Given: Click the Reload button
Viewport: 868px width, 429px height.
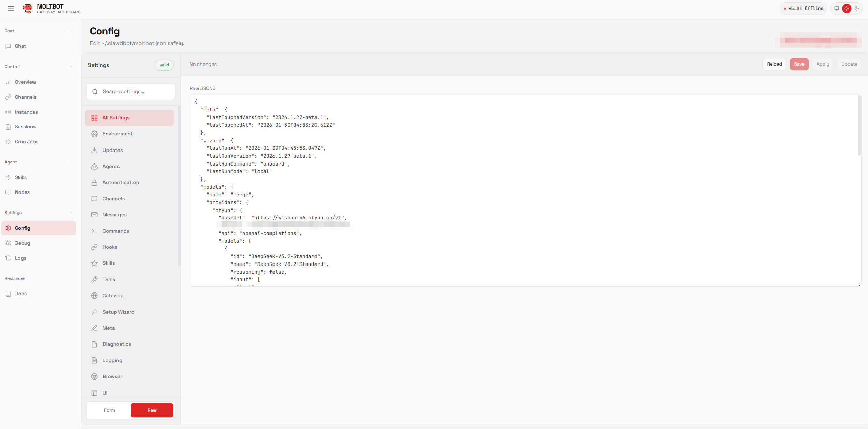Looking at the screenshot, I should coord(774,64).
